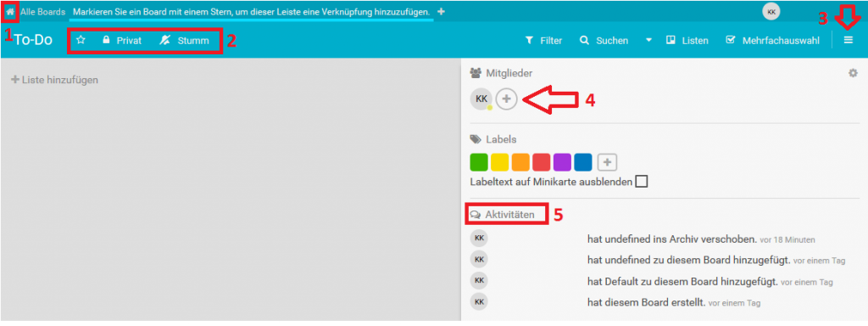Click KK avatar beside Archiv verschoben activity
This screenshot has height=326, width=868.
[480, 239]
